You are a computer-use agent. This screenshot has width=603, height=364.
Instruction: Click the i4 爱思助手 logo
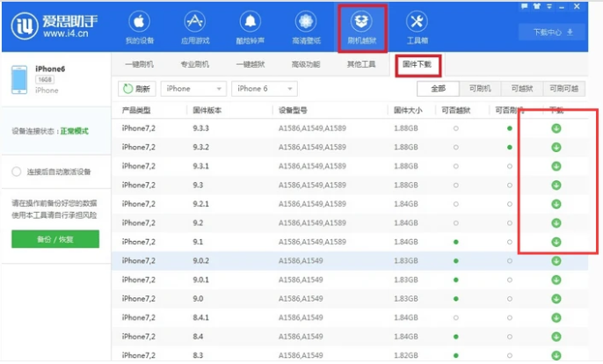54,25
